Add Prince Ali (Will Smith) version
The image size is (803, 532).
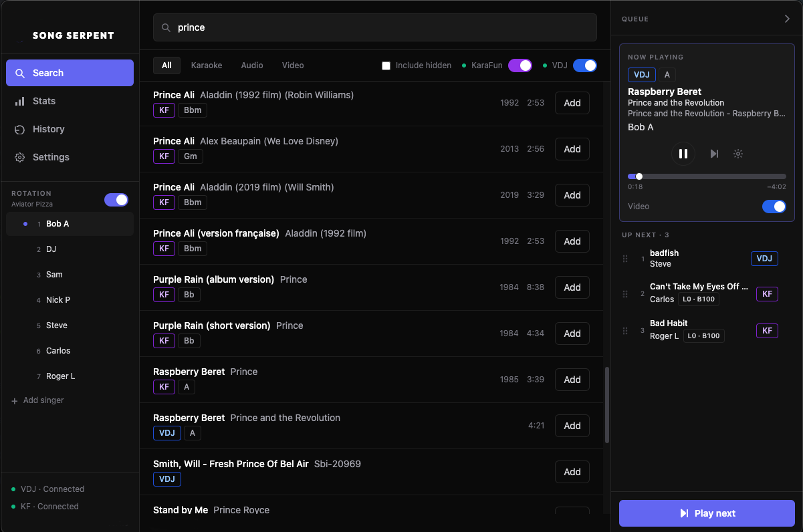(x=572, y=195)
